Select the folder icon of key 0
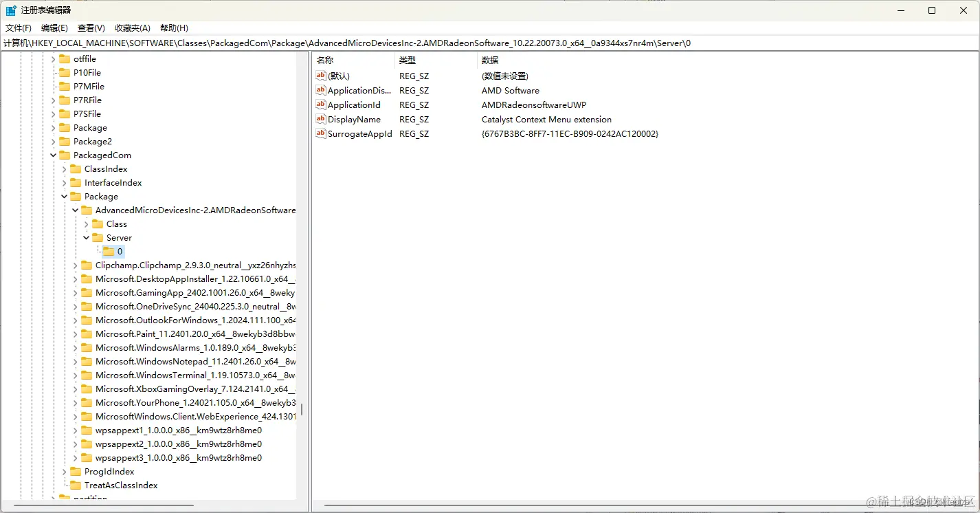Screen dimensions: 980x513 [109, 252]
